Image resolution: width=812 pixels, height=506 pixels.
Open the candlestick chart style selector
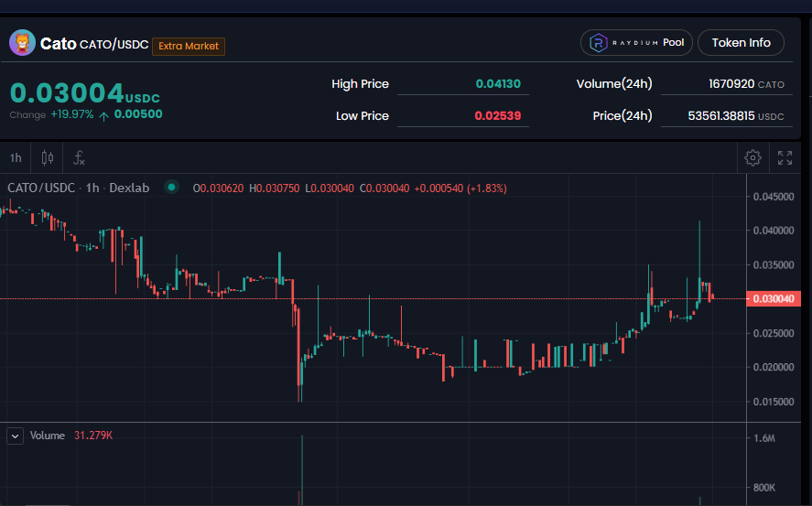47,157
